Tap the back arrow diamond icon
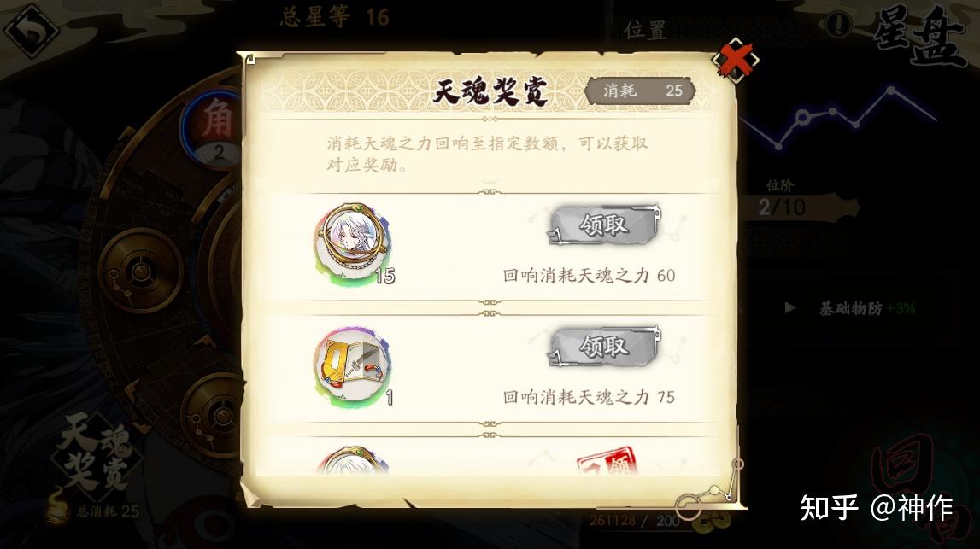 pyautogui.click(x=31, y=28)
